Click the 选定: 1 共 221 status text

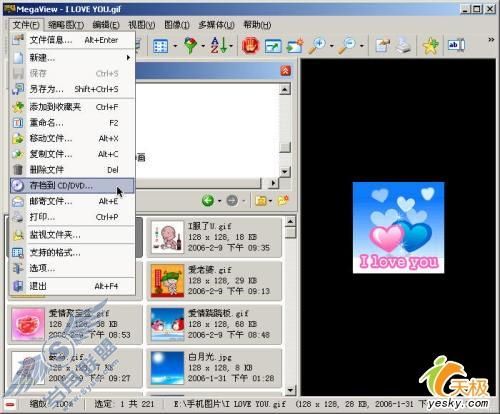point(124,404)
